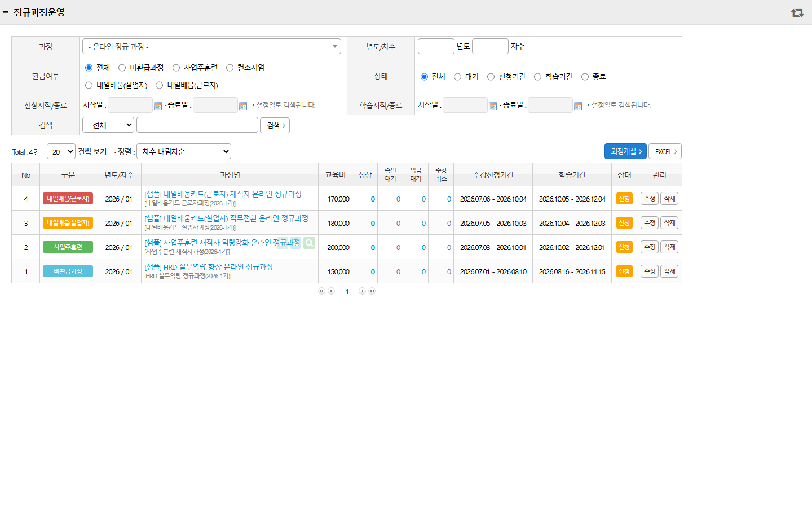Click the 학습기간 cell 2026.08.16 - 2026.11.15
This screenshot has width=812, height=508.
point(572,272)
